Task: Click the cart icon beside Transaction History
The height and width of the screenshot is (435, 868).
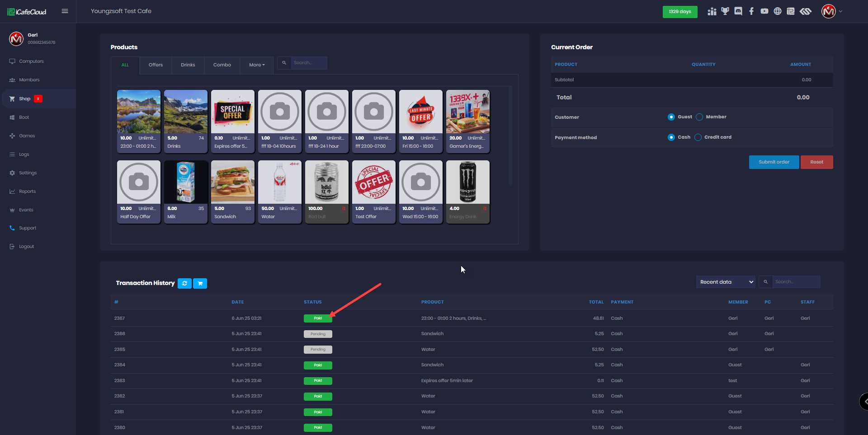Action: (x=200, y=283)
